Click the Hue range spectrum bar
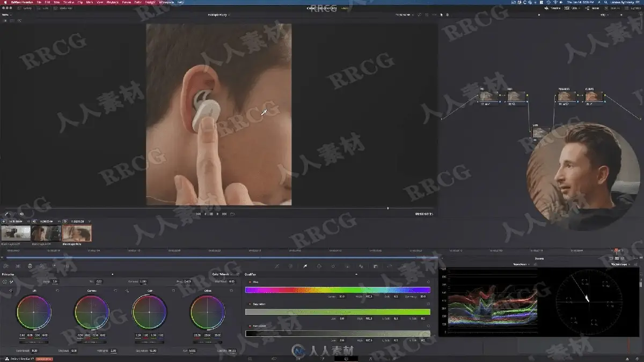This screenshot has width=644, height=362. pyautogui.click(x=338, y=290)
